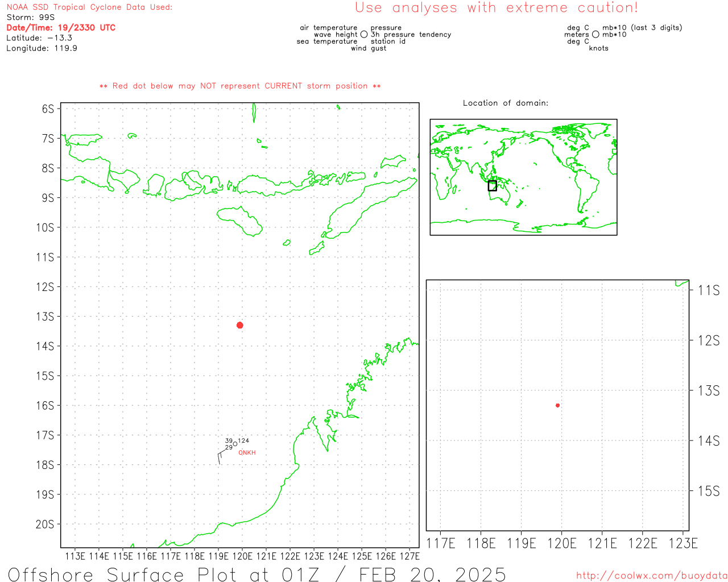This screenshot has width=728, height=582.
Task: Click the 'Longitude: 119.9' text
Action: pyautogui.click(x=42, y=48)
